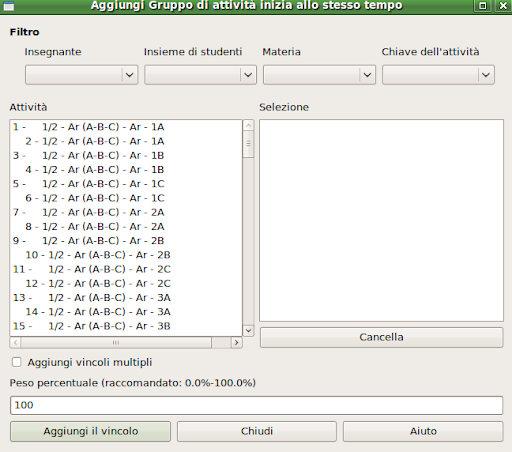The width and height of the screenshot is (512, 452).
Task: Open help with the Aiuto button
Action: [x=423, y=431]
